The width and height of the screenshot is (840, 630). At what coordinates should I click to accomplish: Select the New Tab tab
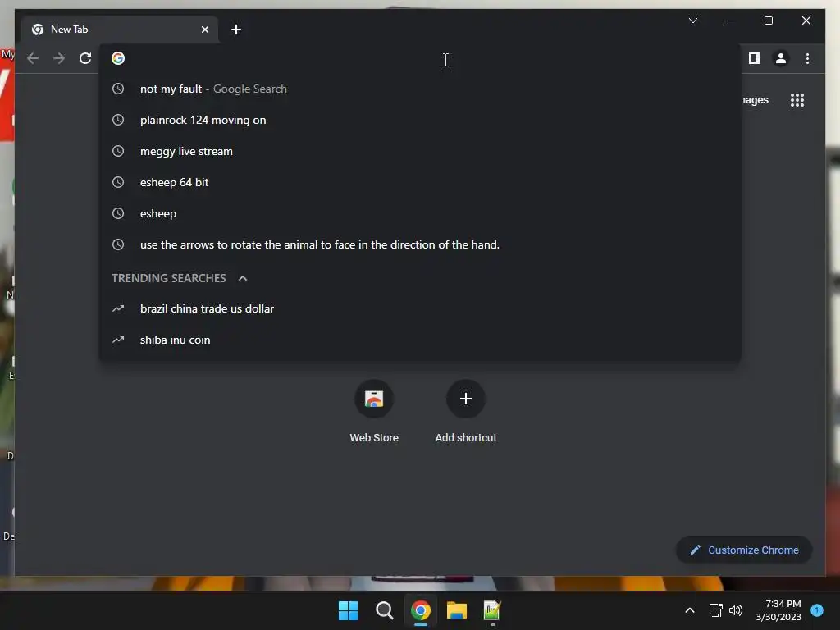point(120,30)
